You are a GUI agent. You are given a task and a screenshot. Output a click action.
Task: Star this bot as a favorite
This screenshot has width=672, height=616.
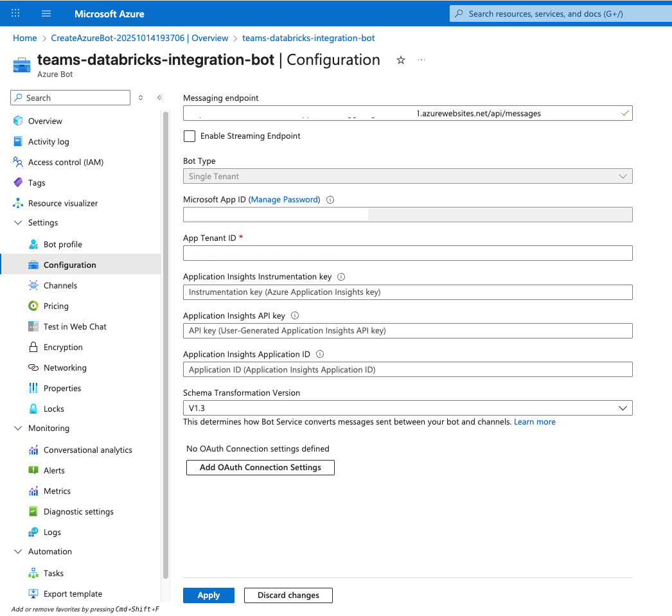point(400,60)
